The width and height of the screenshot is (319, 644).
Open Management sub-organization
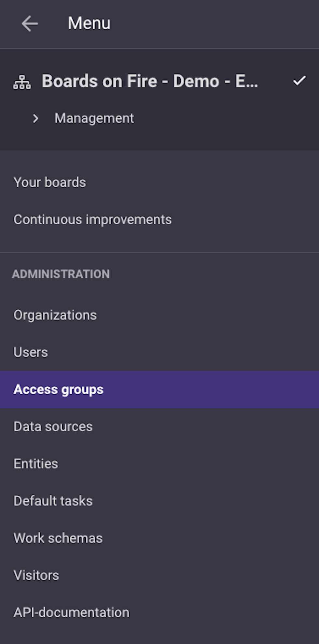pos(94,118)
